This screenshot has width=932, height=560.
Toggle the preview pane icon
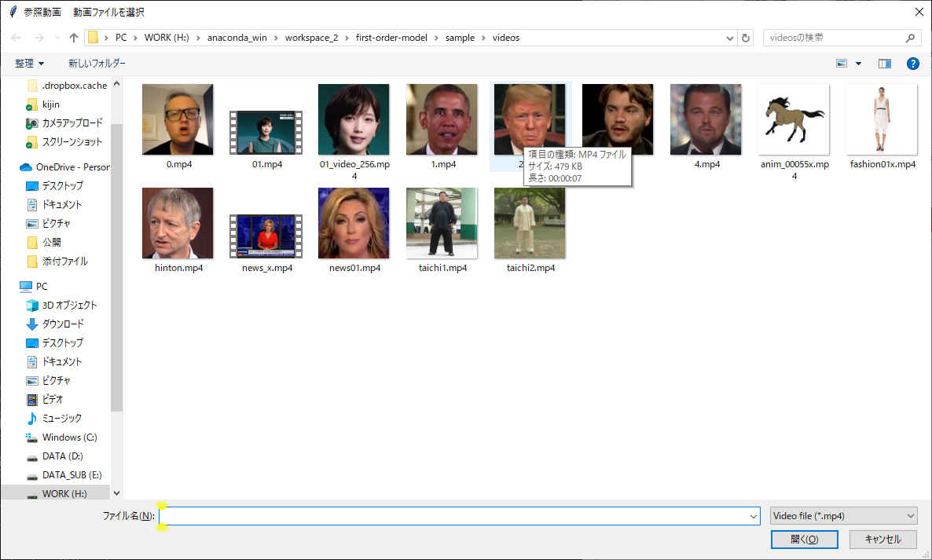885,64
